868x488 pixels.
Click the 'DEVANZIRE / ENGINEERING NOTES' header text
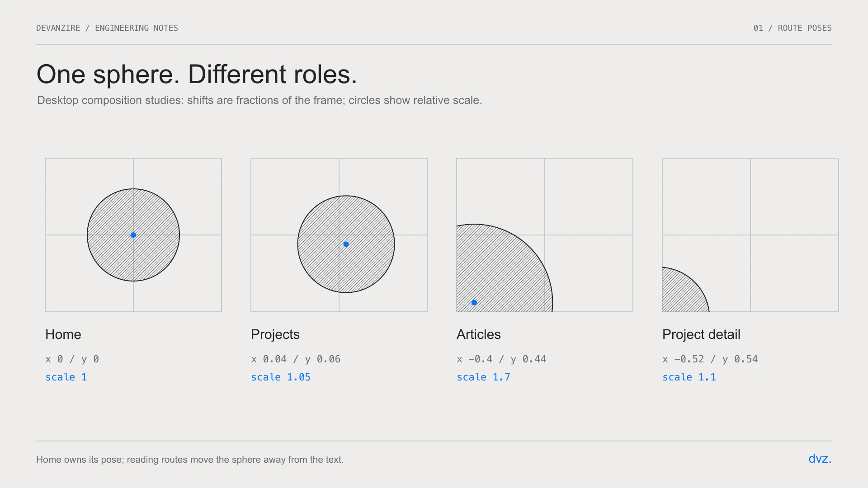pyautogui.click(x=107, y=28)
